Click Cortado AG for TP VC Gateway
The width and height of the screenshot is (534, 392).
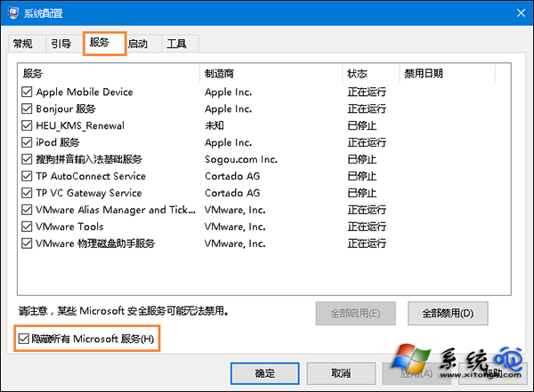(232, 193)
